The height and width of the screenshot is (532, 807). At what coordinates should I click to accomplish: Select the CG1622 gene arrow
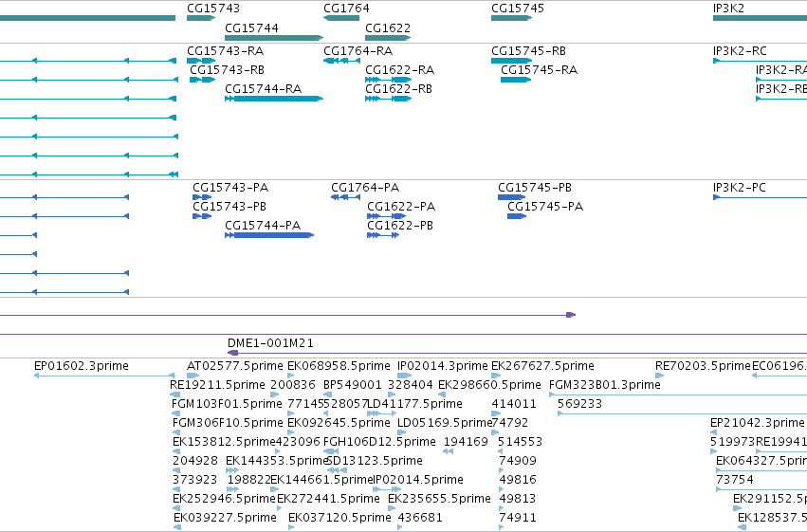coord(388,38)
